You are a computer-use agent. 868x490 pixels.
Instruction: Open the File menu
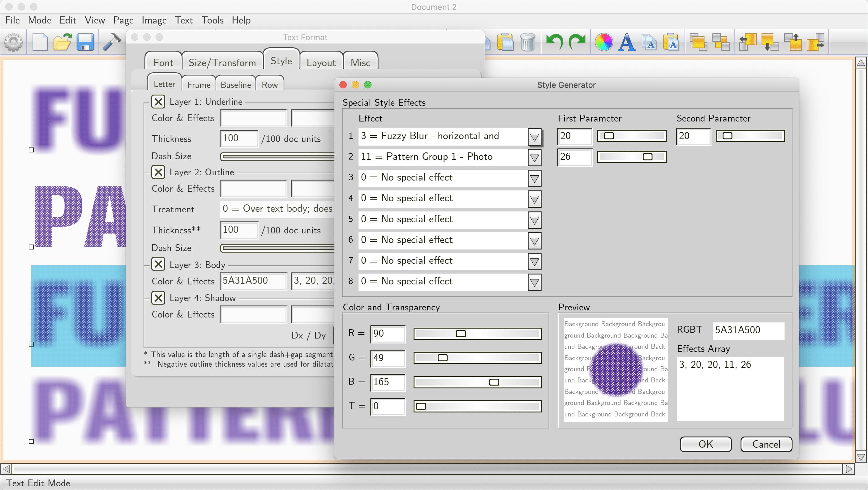[12, 20]
